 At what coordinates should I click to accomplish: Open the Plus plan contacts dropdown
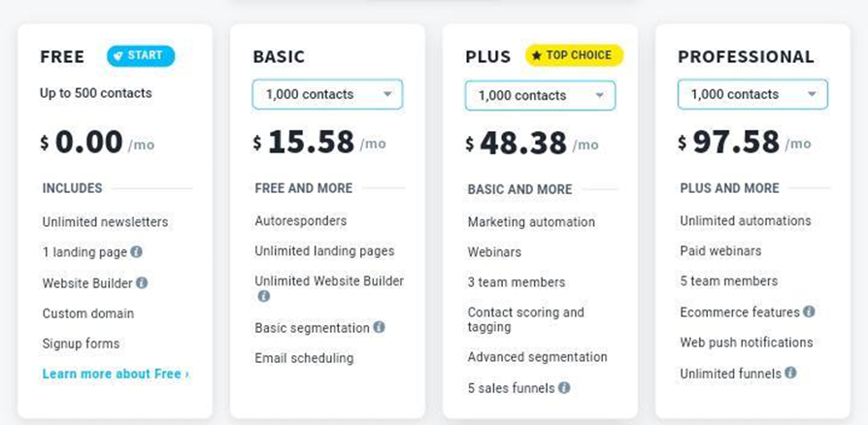[540, 95]
